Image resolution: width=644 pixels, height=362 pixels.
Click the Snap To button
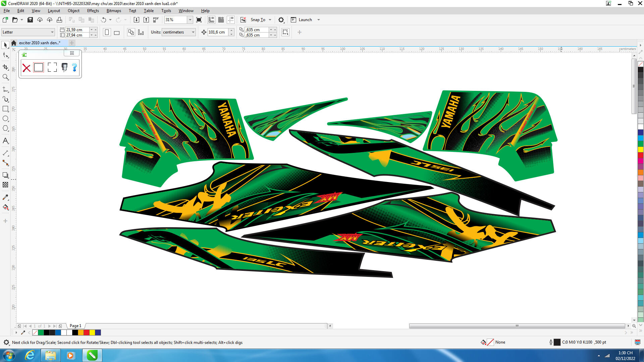(258, 20)
